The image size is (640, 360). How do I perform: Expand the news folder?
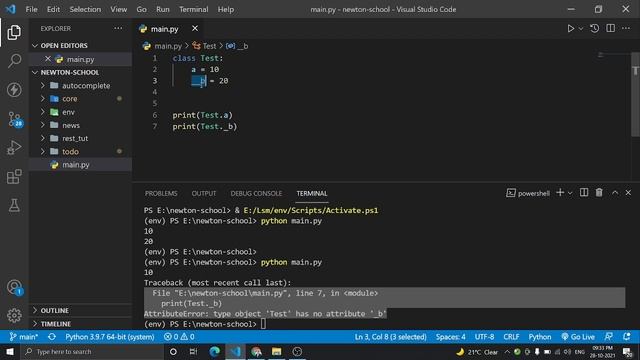tap(80, 125)
